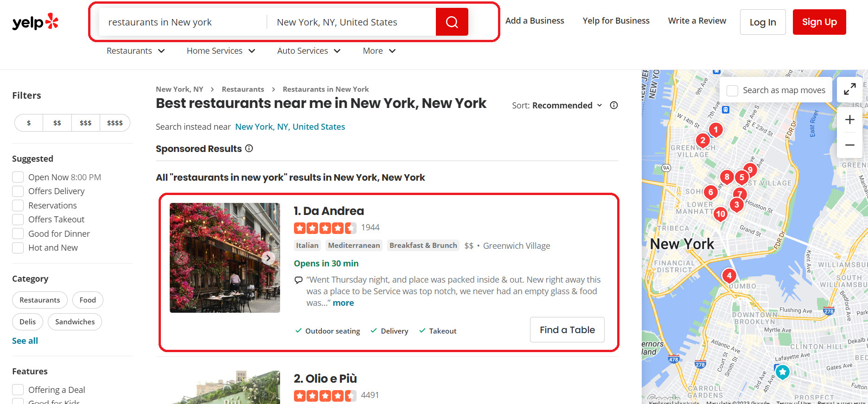
Task: Enable Offers Takeout filter
Action: pos(18,219)
